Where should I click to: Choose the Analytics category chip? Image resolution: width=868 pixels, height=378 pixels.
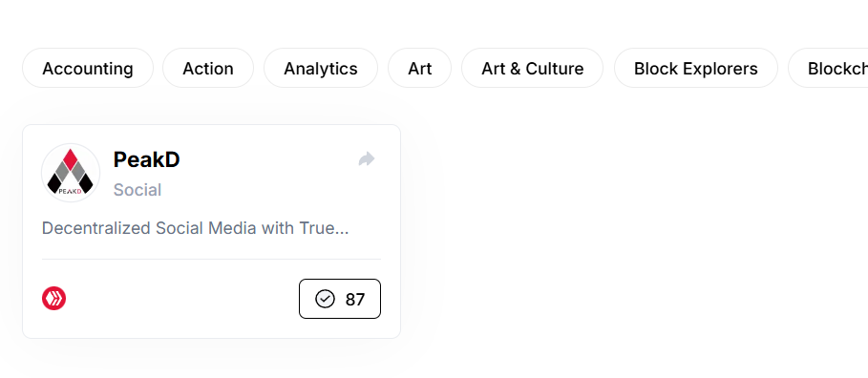[321, 68]
